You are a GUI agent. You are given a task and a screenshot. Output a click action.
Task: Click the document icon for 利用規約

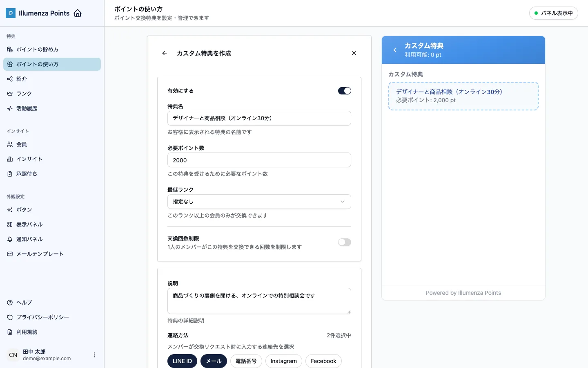[10, 332]
